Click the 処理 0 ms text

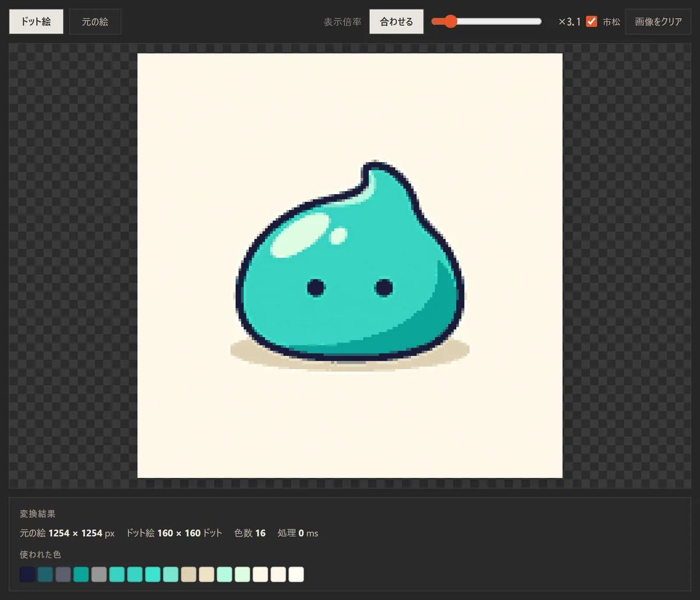(x=298, y=533)
